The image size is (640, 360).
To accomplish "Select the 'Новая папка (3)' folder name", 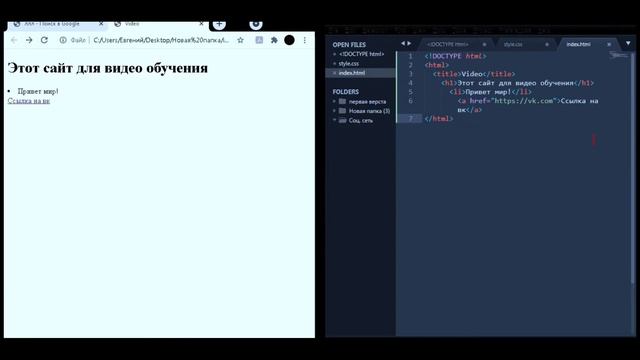I will point(369,111).
